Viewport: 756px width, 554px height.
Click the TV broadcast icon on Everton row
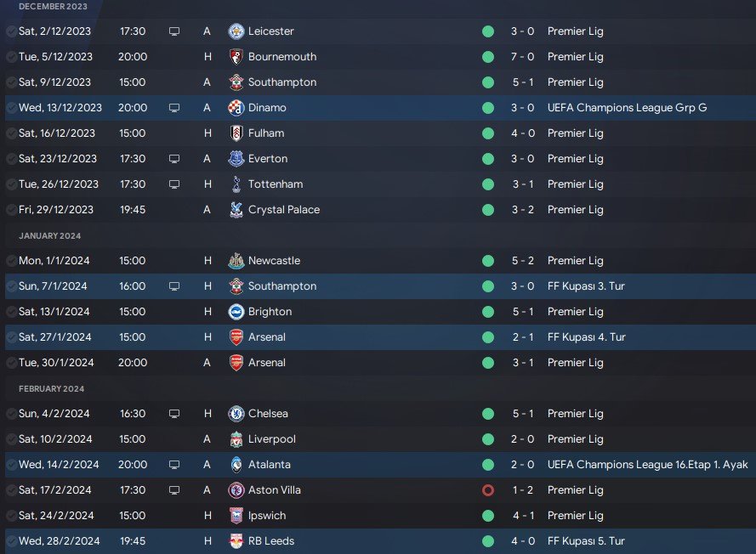[x=174, y=159]
